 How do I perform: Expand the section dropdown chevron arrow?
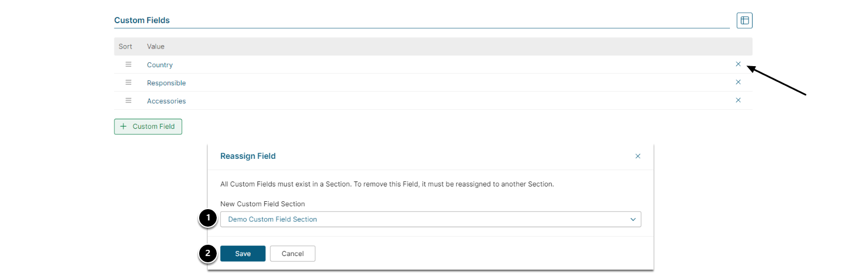(x=633, y=219)
